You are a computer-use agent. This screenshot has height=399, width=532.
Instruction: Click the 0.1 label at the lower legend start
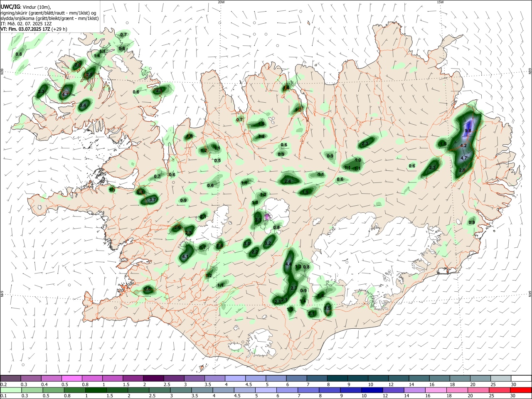point(3,396)
